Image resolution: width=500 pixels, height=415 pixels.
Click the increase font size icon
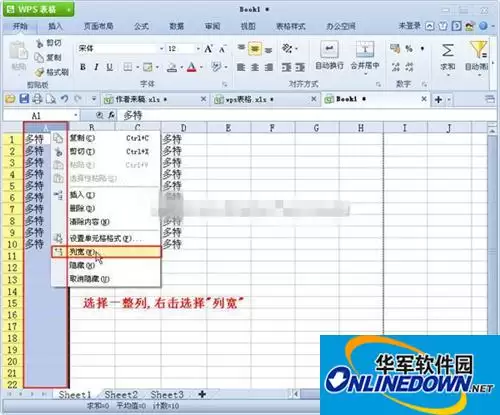click(209, 49)
